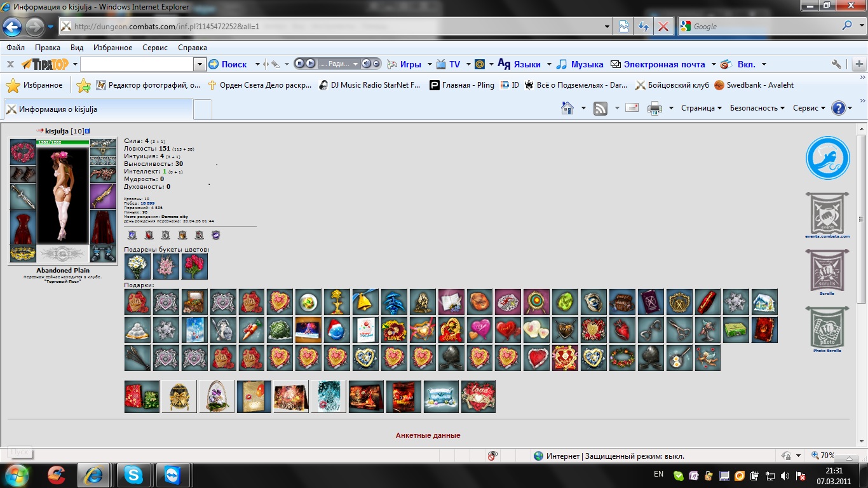
Task: Expand the radio station selector dropdown
Action: pyautogui.click(x=356, y=64)
